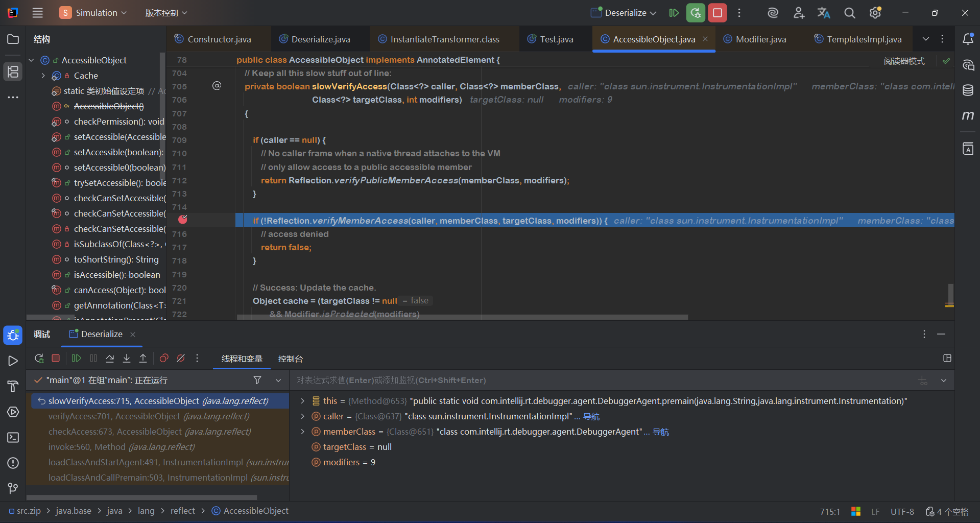Switch to the Console tab in debugger

pyautogui.click(x=290, y=359)
